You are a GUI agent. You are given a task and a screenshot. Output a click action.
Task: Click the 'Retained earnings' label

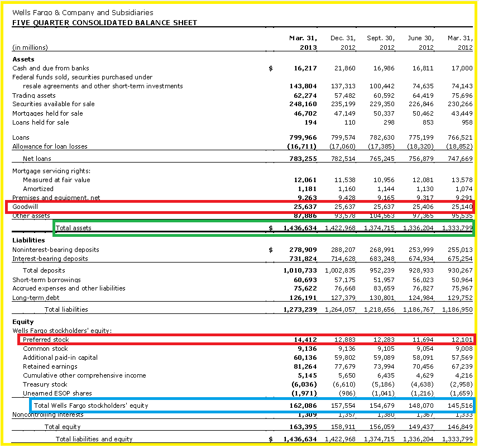(50, 366)
